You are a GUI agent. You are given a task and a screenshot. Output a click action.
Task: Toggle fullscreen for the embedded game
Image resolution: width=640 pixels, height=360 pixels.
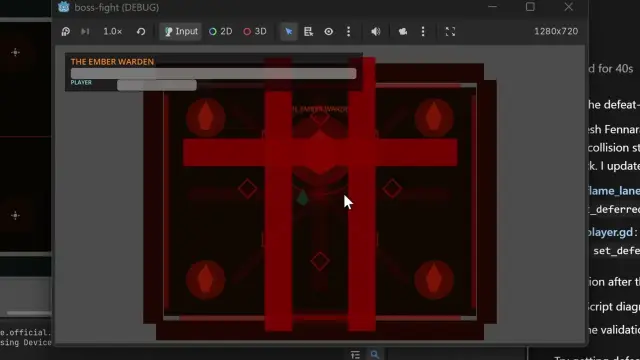(450, 31)
